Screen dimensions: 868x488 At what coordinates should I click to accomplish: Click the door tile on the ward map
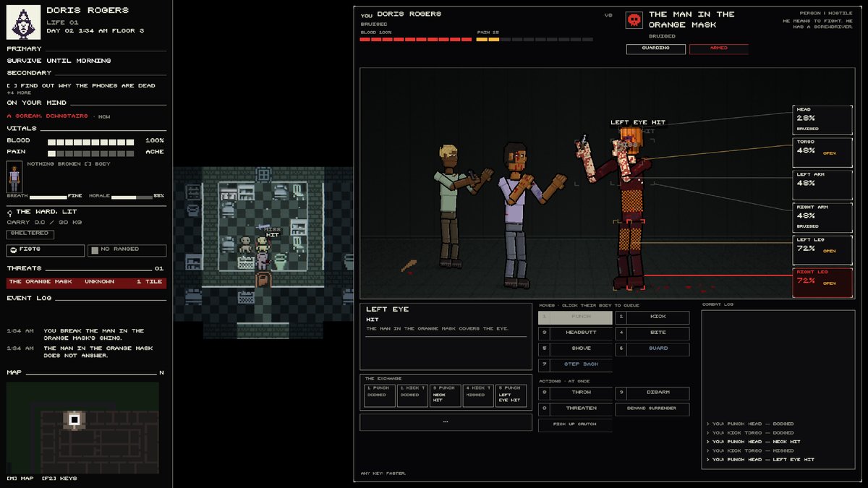(x=263, y=280)
